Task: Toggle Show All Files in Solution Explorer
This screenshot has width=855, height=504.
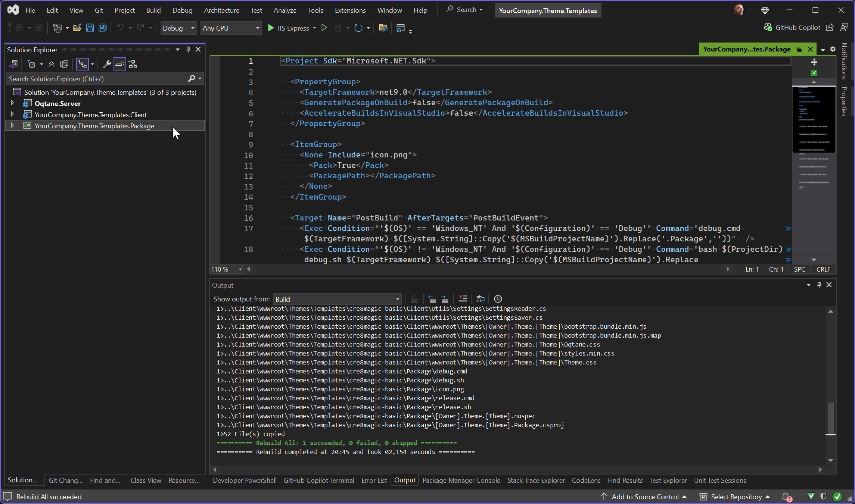Action: pyautogui.click(x=64, y=64)
